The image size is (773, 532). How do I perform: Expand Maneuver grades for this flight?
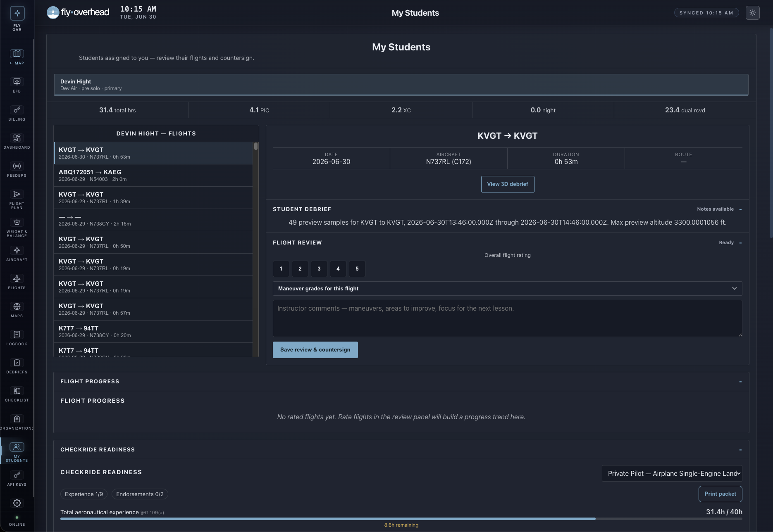tap(508, 289)
